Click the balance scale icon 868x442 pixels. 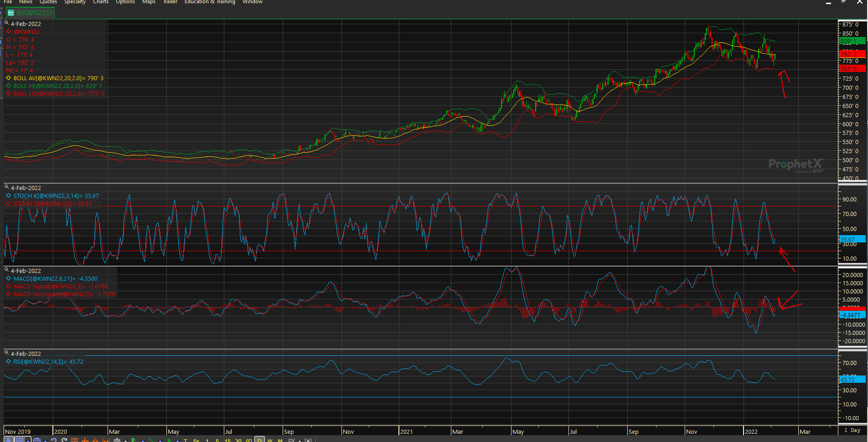(x=117, y=440)
